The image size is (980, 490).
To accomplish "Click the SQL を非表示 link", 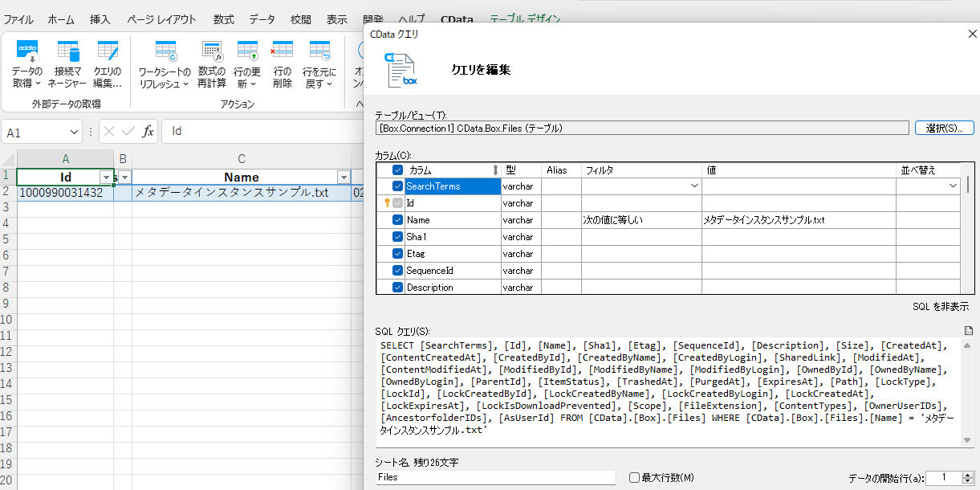I will coord(940,307).
